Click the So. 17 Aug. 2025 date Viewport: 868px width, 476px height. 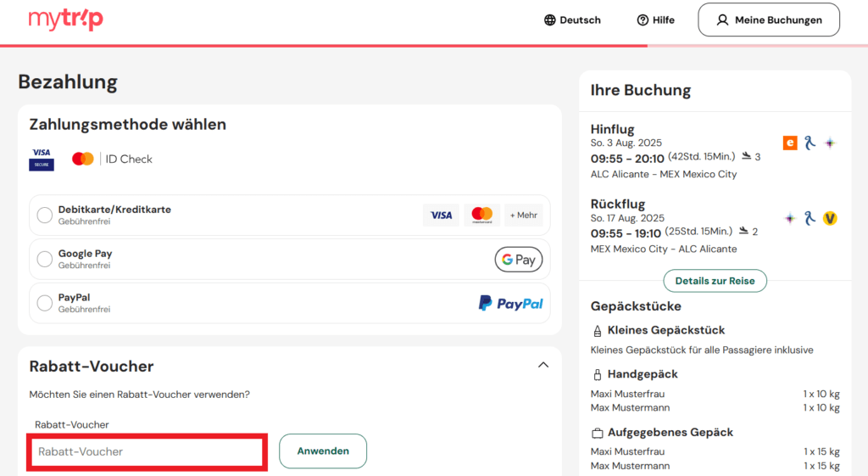coord(628,218)
